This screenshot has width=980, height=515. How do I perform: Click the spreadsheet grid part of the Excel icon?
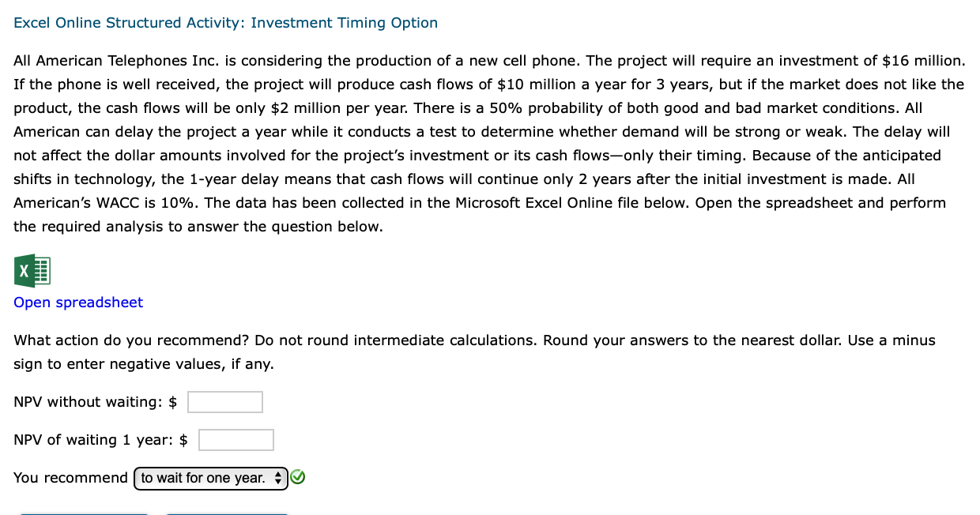click(x=41, y=271)
